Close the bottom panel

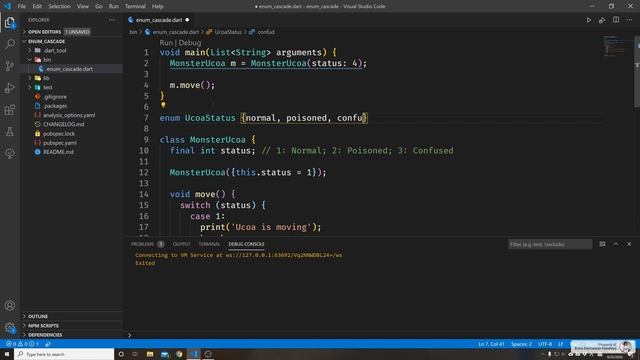point(629,244)
